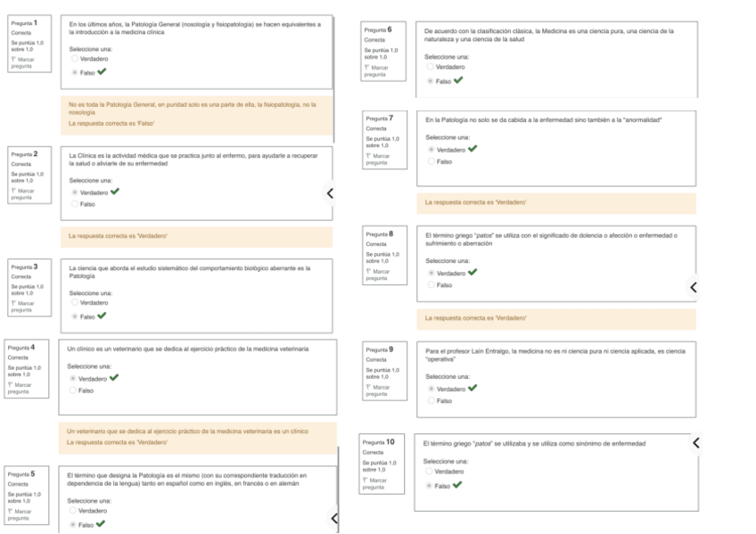Screen dimensions: 756x534
Task: Click the left chevron beside Pregunta 5
Action: (x=334, y=519)
